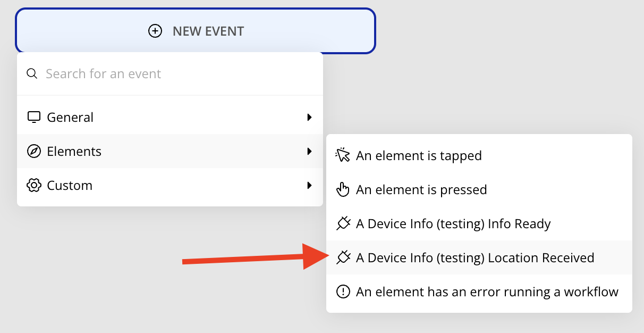Click the alert icon for workflow error

pos(343,292)
